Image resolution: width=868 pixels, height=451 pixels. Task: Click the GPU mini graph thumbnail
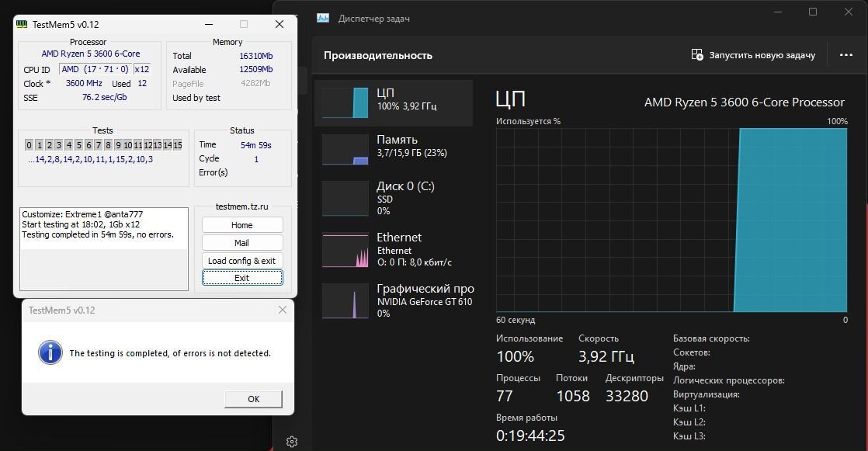click(x=345, y=300)
